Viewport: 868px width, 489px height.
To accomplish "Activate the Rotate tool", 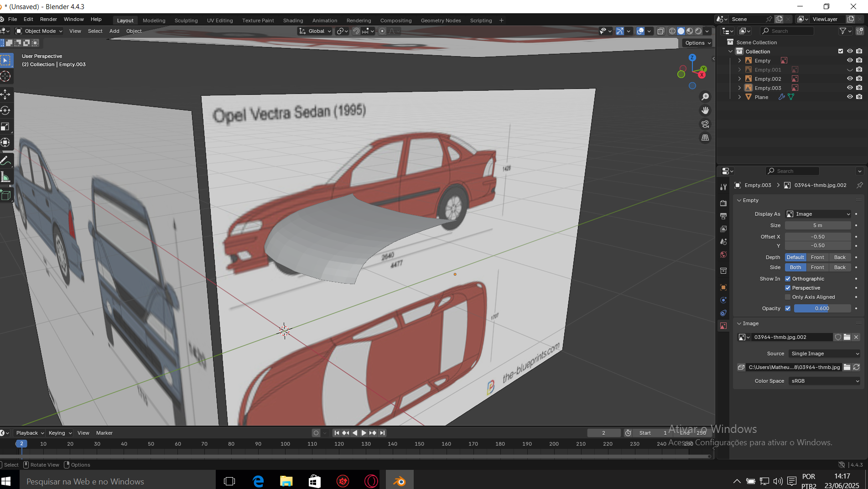I will 5,110.
